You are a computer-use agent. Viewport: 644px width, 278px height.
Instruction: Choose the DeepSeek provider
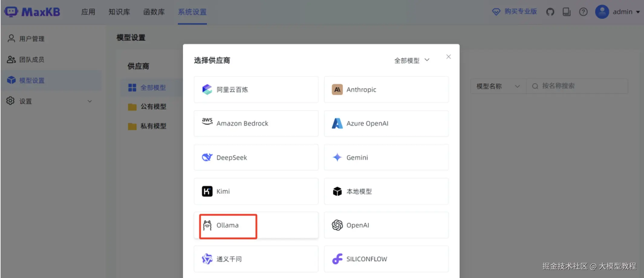(x=256, y=157)
